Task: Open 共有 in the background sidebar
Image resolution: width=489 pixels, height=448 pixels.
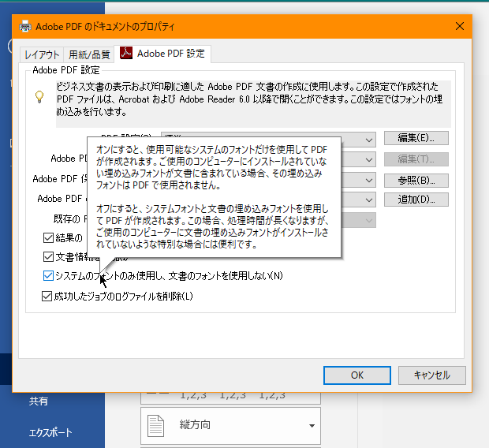Action: [x=39, y=401]
